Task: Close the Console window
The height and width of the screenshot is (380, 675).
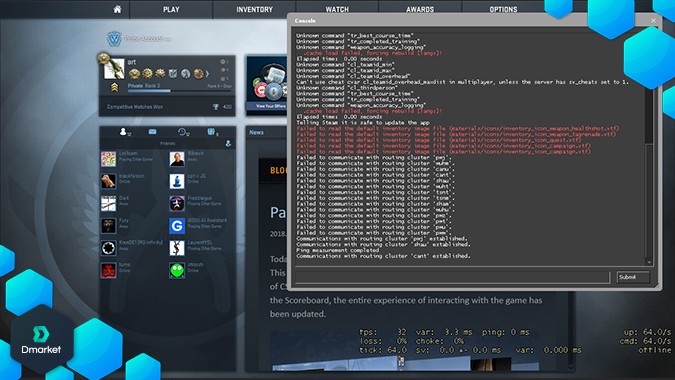Action: pyautogui.click(x=653, y=20)
